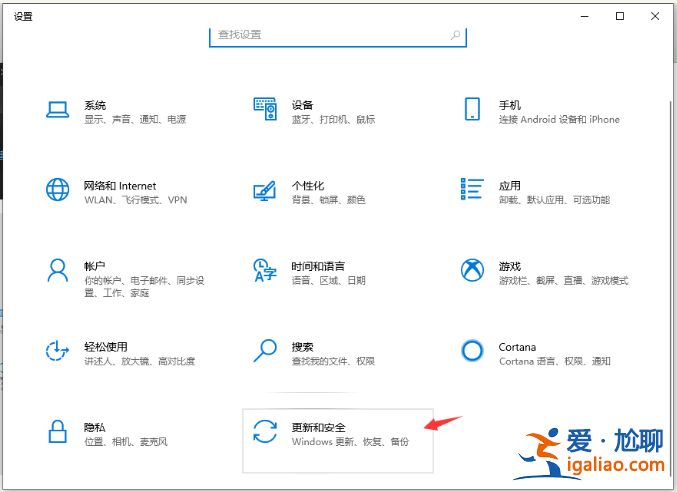This screenshot has width=677, height=492.
Task: Select the 游戏 (Gaming) Xbox icon
Action: pos(472,270)
